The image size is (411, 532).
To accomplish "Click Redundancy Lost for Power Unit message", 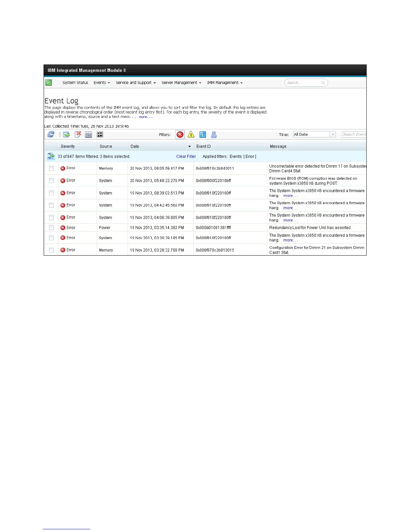I will (x=310, y=228).
